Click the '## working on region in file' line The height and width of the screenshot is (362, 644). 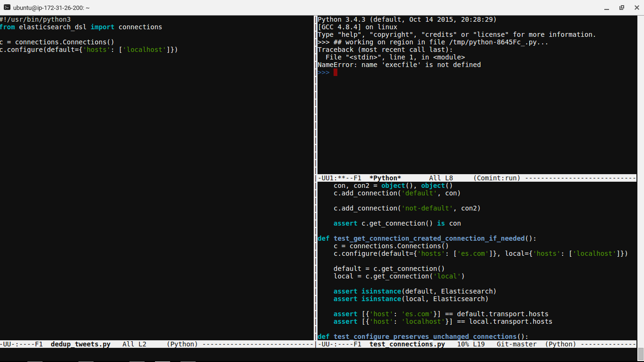click(x=433, y=42)
